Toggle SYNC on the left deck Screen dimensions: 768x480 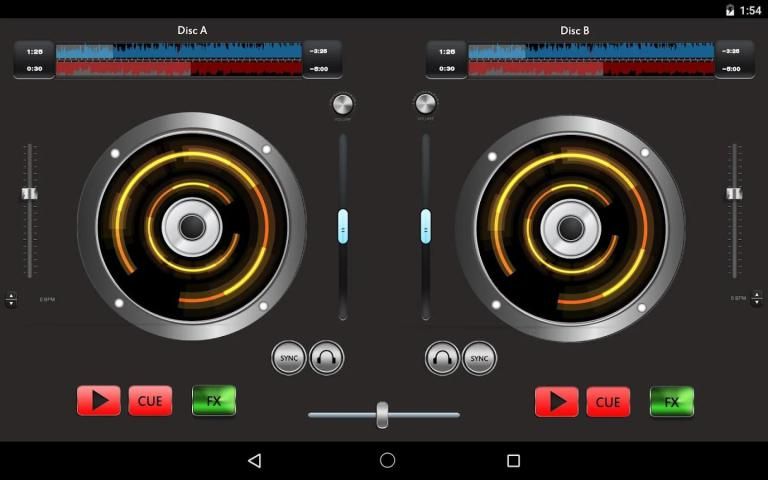click(x=289, y=357)
